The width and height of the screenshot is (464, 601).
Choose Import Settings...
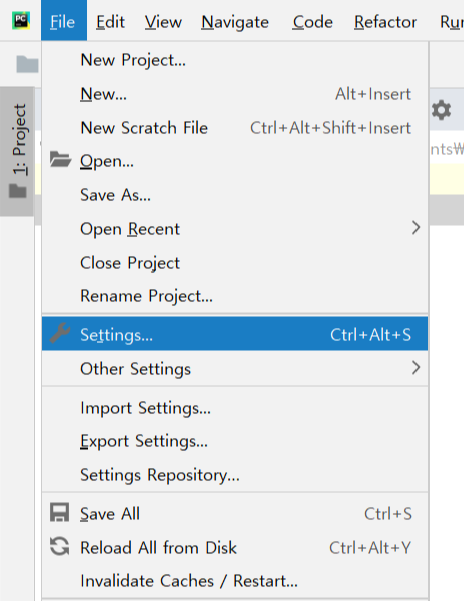[x=235, y=408]
